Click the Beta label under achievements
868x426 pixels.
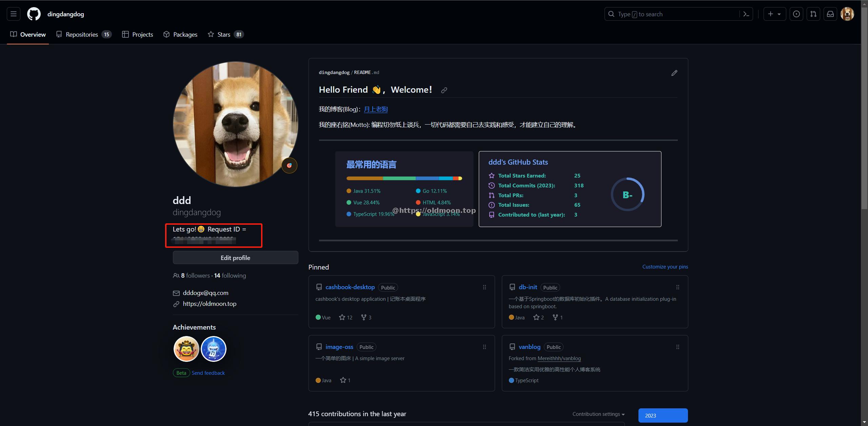pyautogui.click(x=181, y=373)
